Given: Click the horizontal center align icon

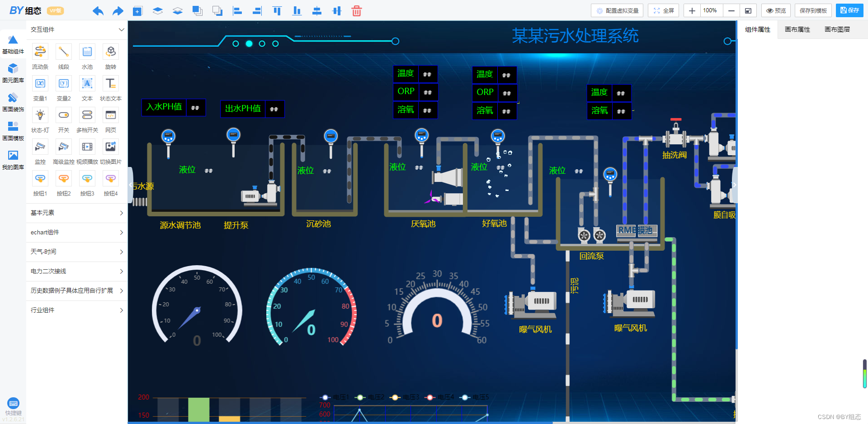Looking at the screenshot, I should pos(337,11).
